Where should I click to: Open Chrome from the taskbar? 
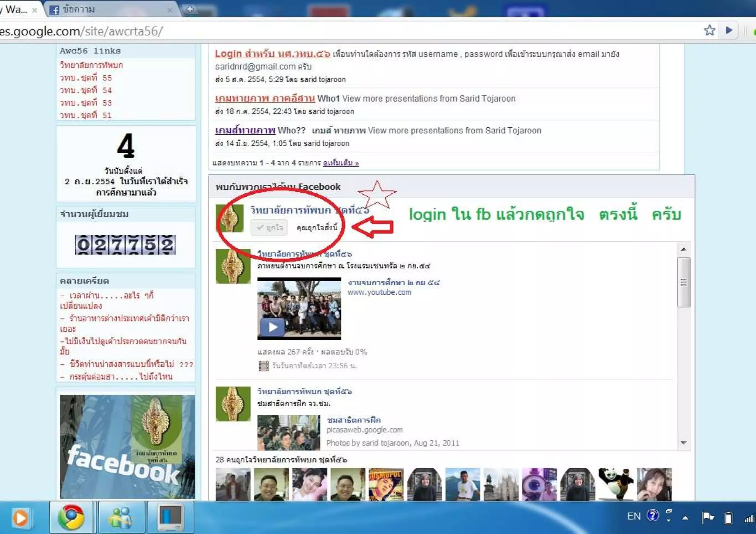click(x=72, y=517)
